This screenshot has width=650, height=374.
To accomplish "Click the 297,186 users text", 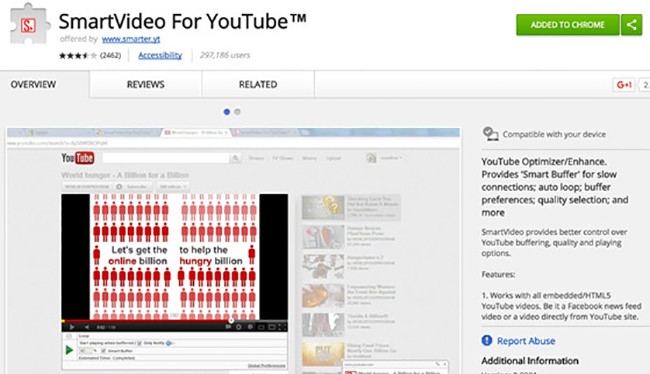I will (x=225, y=55).
